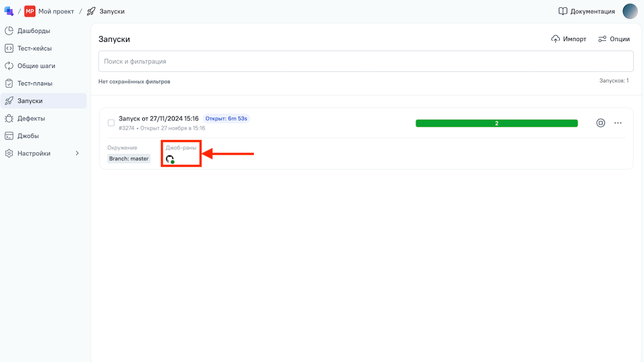Open the three-dots launch actions menu
644x362 pixels.
[618, 123]
